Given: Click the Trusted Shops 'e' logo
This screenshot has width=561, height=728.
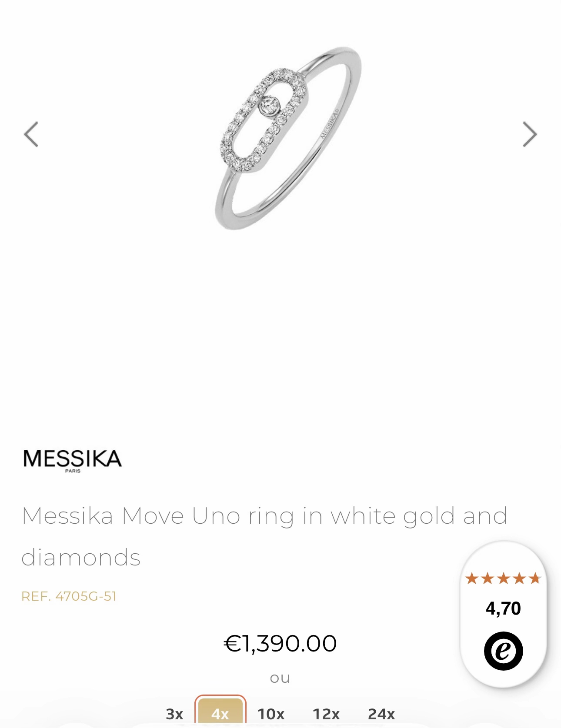Looking at the screenshot, I should 503,651.
